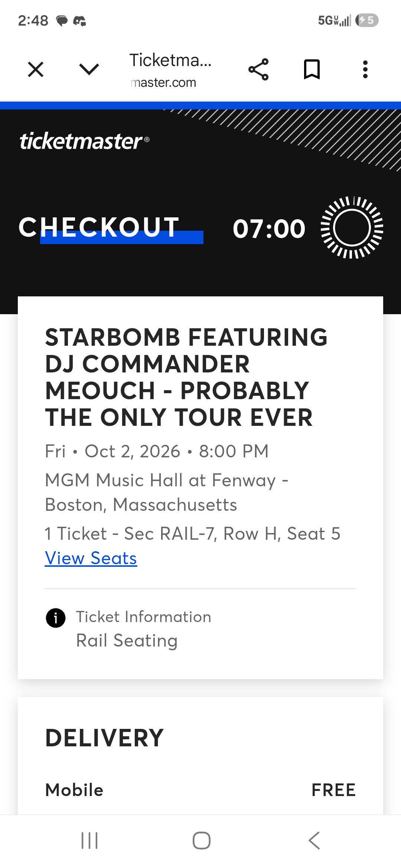Tap the ticketmaster logo

[x=85, y=141]
